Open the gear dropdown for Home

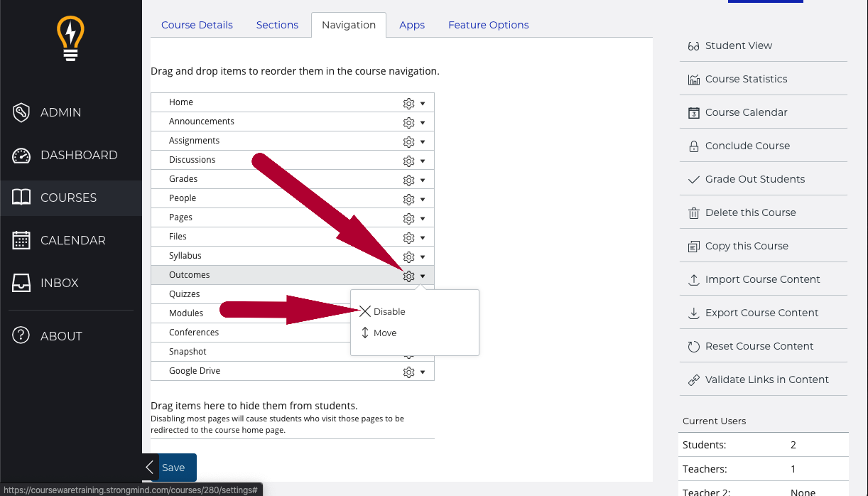(x=414, y=103)
